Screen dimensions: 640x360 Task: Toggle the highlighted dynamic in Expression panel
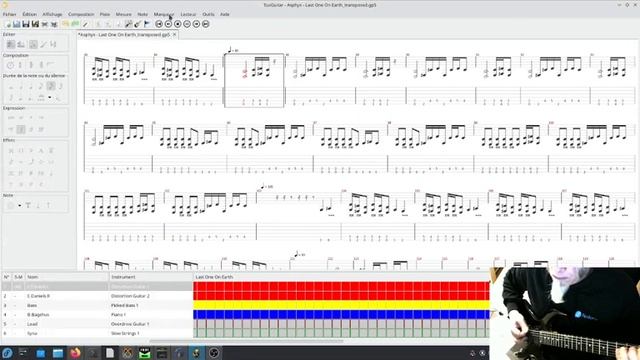point(21,130)
